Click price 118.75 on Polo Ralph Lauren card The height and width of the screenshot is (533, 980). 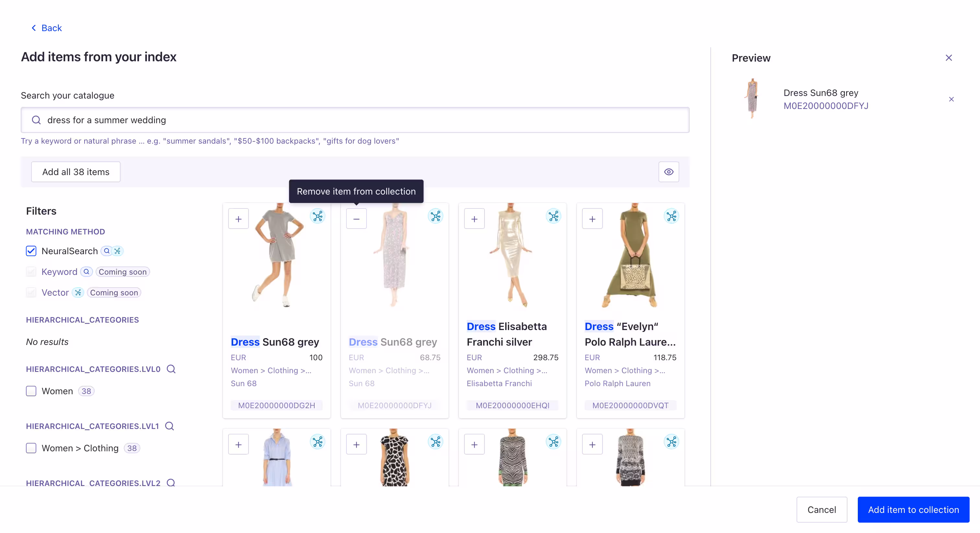tap(665, 358)
